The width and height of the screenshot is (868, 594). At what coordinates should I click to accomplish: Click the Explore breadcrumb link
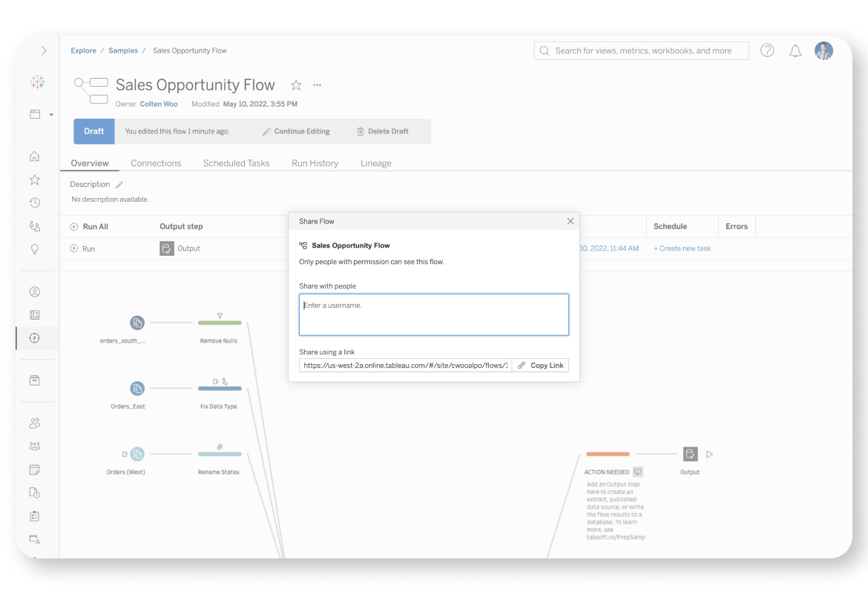click(x=84, y=50)
